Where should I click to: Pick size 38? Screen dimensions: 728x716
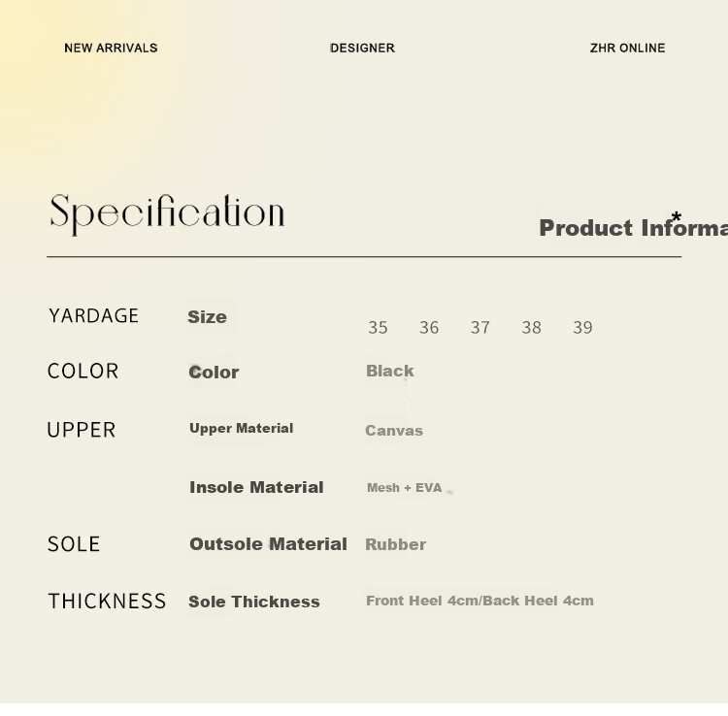pyautogui.click(x=532, y=328)
